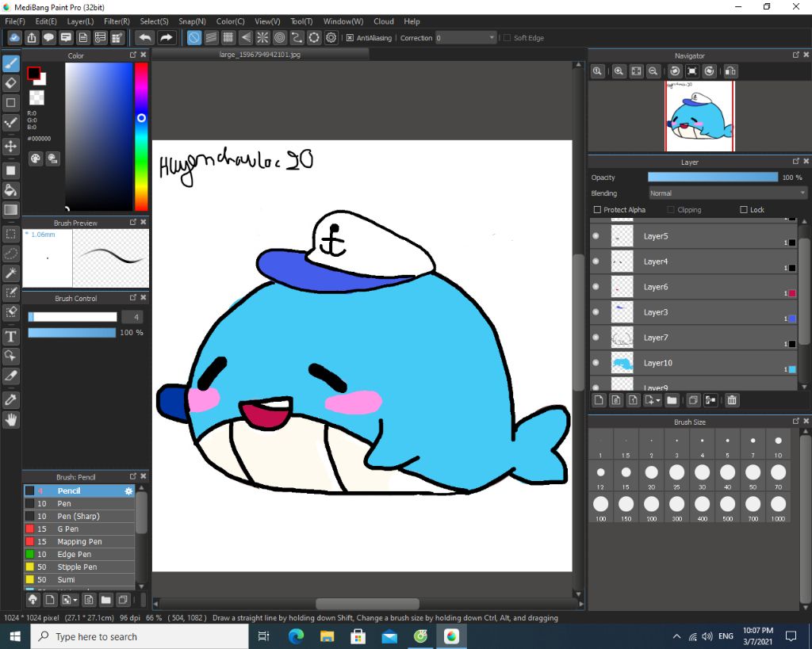This screenshot has width=812, height=649.
Task: Open the Filter menu
Action: [117, 21]
